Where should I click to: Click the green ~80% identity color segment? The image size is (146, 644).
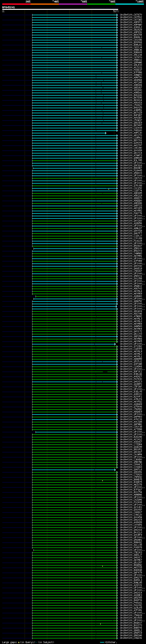click(101, 4)
